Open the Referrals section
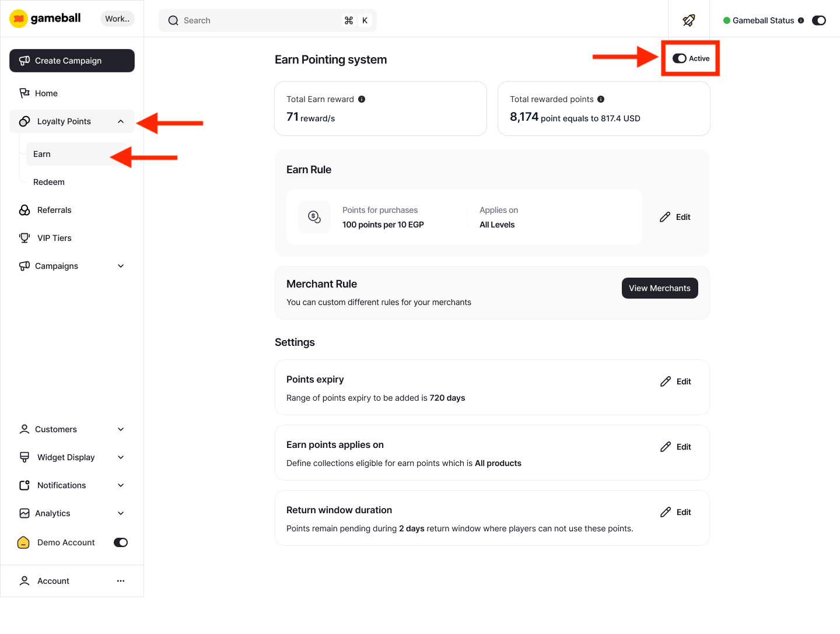 pyautogui.click(x=54, y=210)
